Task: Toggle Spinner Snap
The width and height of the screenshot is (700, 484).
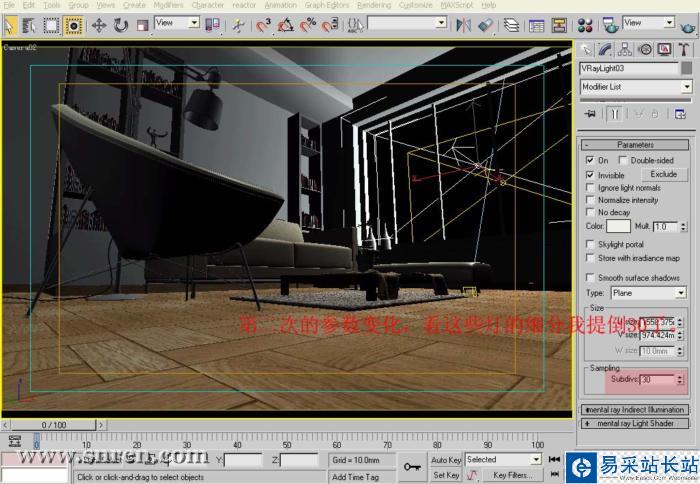Action: pyautogui.click(x=330, y=25)
